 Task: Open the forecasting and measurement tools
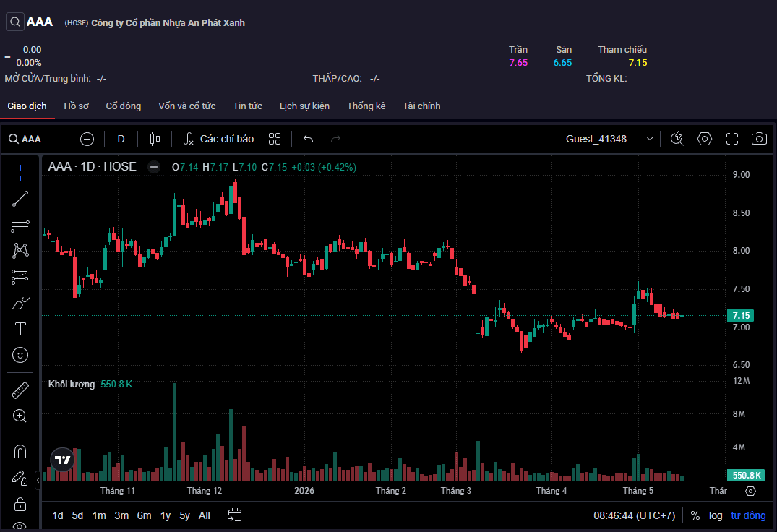(x=20, y=277)
